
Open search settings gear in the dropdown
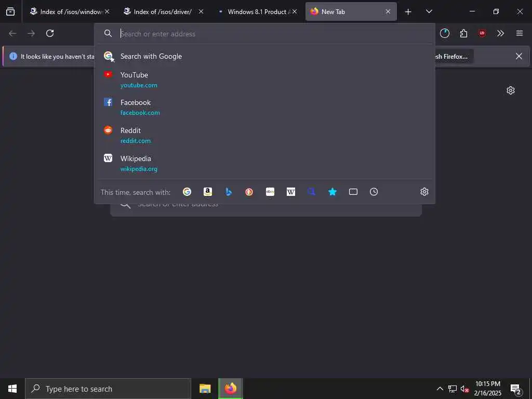click(x=424, y=192)
